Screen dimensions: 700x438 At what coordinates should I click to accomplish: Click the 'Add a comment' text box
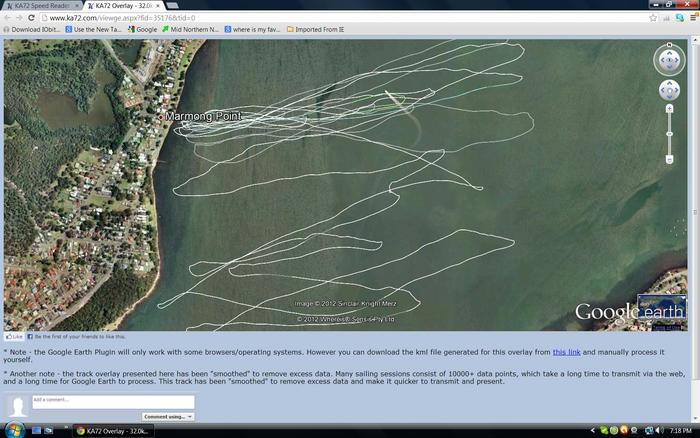tap(112, 402)
